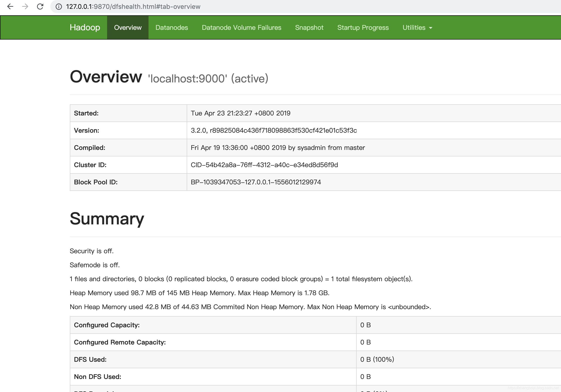
Task: Switch to the Overview tab
Action: [128, 27]
